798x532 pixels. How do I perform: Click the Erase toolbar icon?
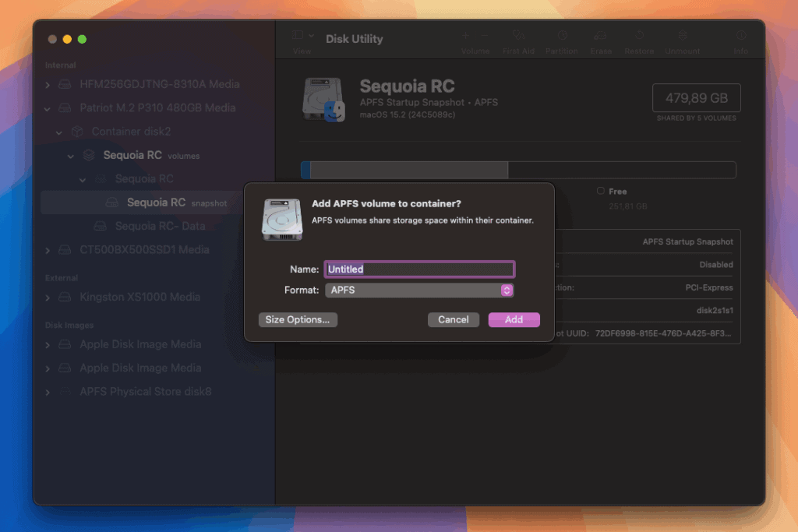point(599,36)
